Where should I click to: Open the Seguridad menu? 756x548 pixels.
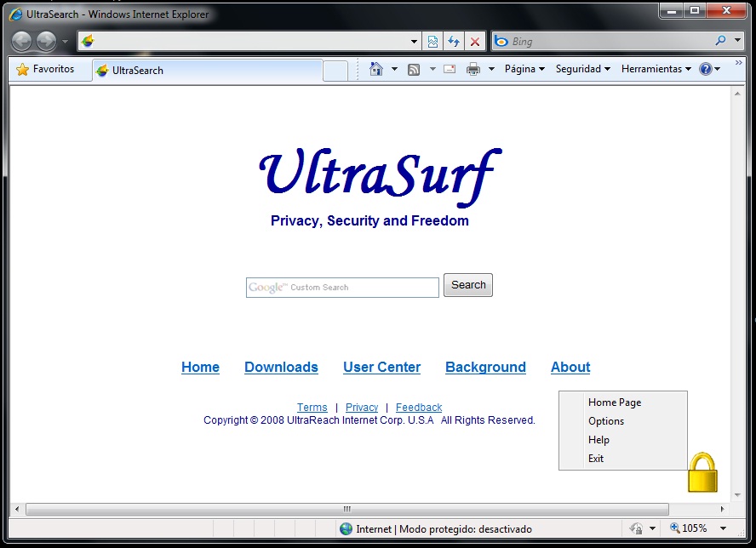click(x=583, y=69)
